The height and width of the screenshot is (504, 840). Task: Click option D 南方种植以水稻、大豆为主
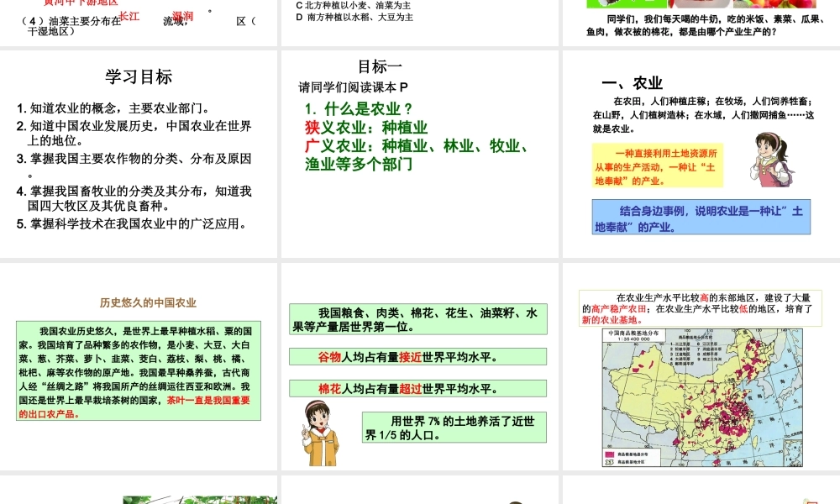[x=354, y=17]
